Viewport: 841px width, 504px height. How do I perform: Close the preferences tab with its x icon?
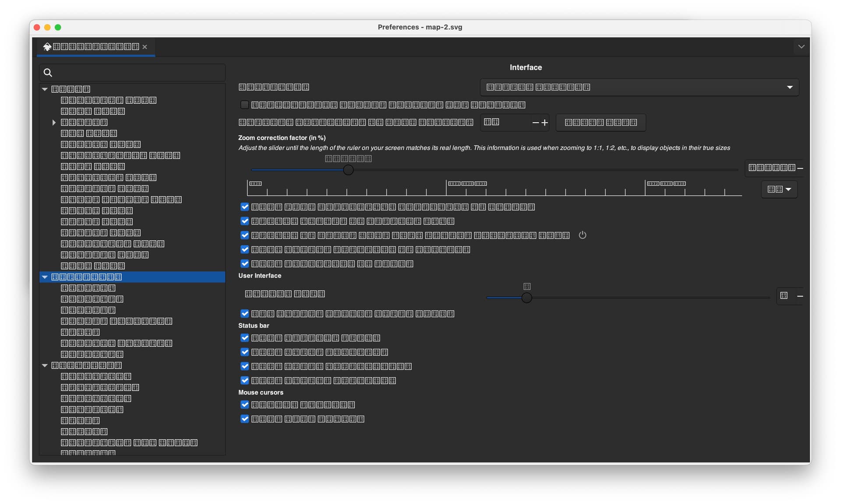pos(145,47)
